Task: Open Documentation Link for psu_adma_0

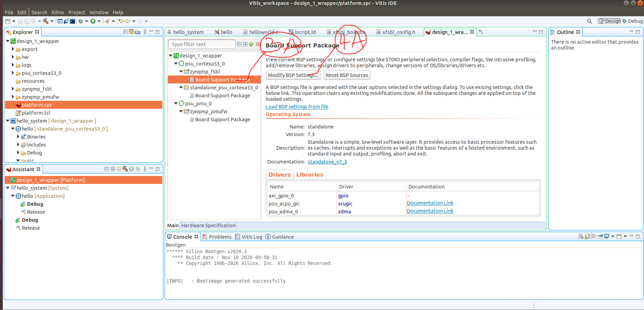Action: [430, 211]
